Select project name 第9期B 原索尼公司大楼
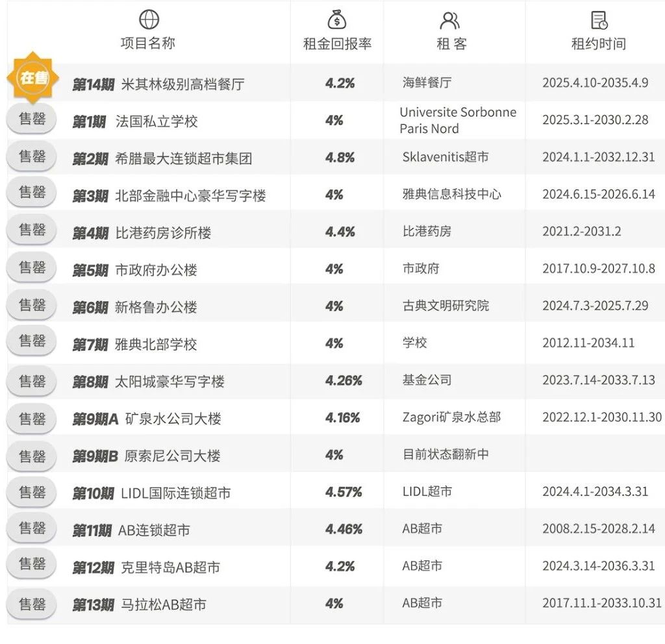Image resolution: width=665 pixels, height=644 pixels. (146, 456)
